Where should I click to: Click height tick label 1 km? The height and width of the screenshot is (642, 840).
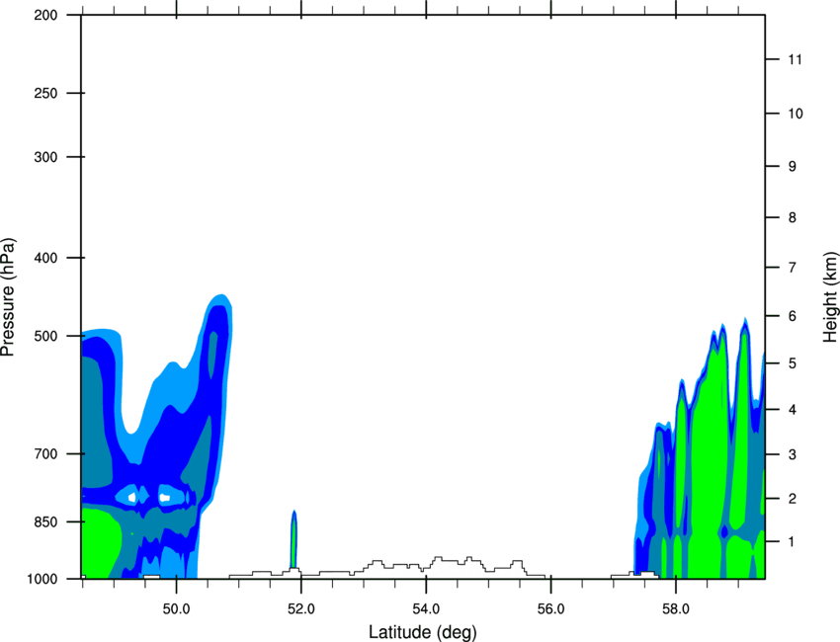pos(793,542)
